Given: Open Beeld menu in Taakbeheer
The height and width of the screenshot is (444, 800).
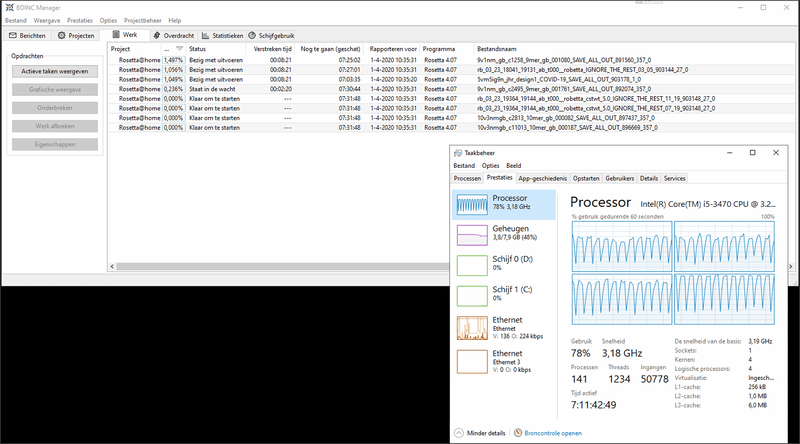Looking at the screenshot, I should click(x=514, y=165).
